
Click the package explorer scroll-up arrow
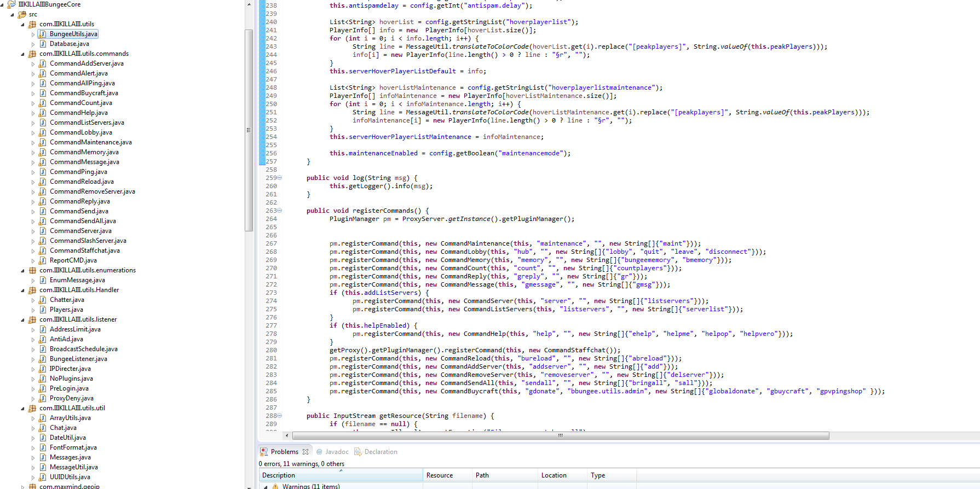[249, 4]
